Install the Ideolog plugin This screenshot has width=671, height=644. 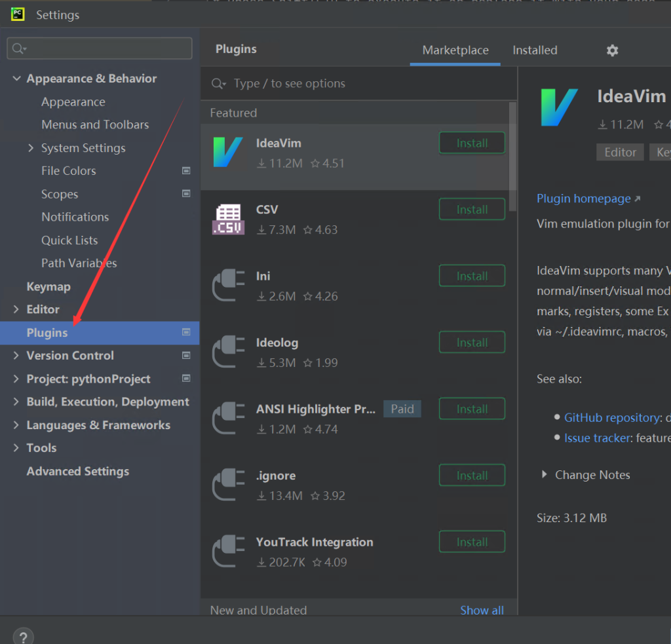[472, 343]
